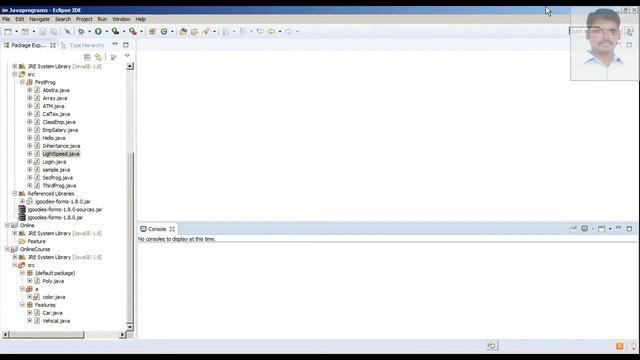Open the New file dropdown arrow
This screenshot has width=640, height=360.
[x=16, y=31]
